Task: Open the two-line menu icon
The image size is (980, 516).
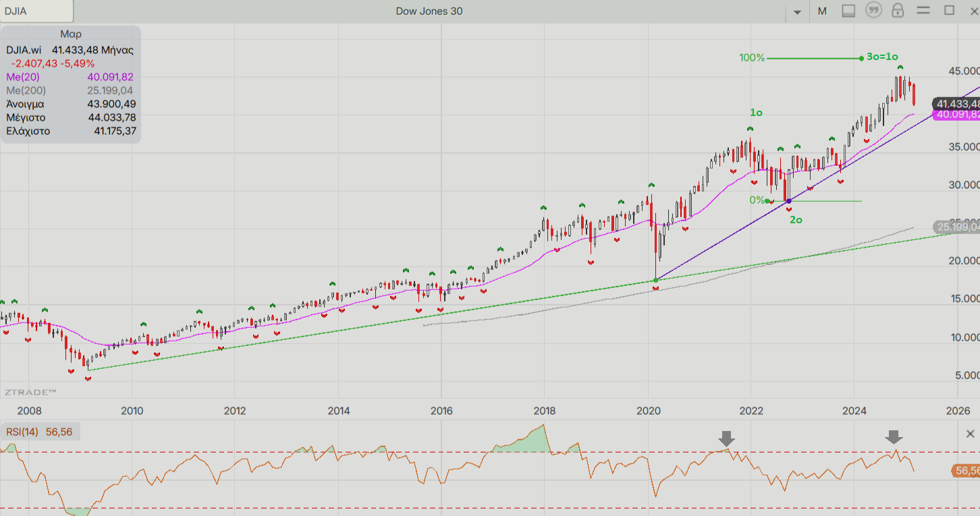Action: [x=923, y=11]
